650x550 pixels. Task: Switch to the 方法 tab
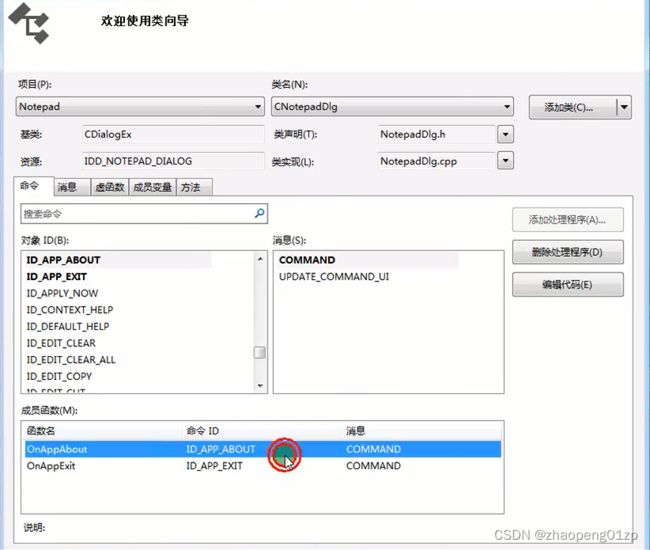194,187
